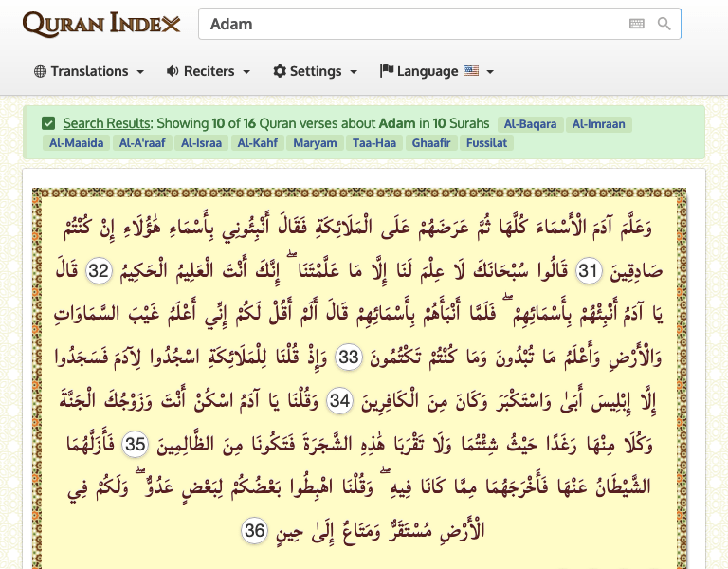The width and height of the screenshot is (728, 569).
Task: Open the virtual keyboard icon in search box
Action: click(x=637, y=24)
